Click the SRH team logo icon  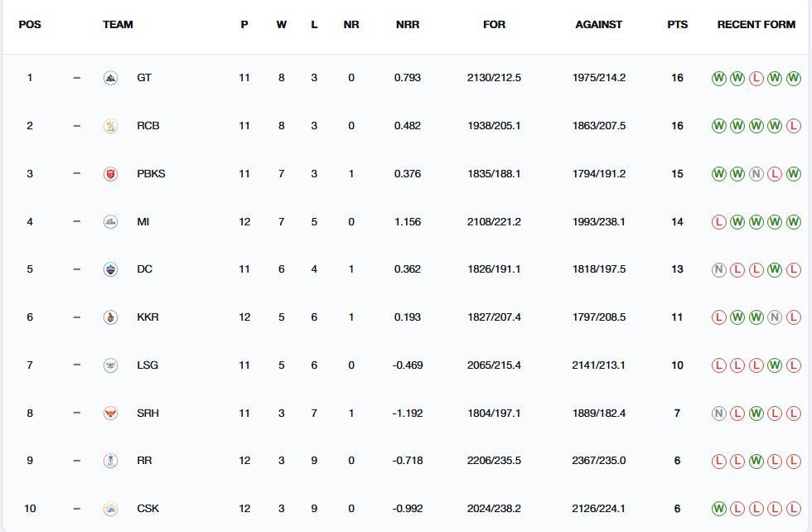[110, 413]
